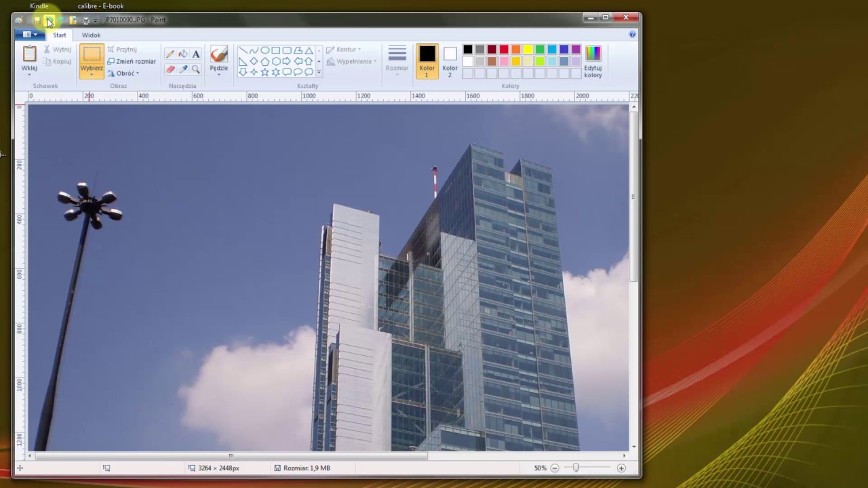Select the Fill with color bucket tool
Image resolution: width=868 pixels, height=488 pixels.
(183, 54)
